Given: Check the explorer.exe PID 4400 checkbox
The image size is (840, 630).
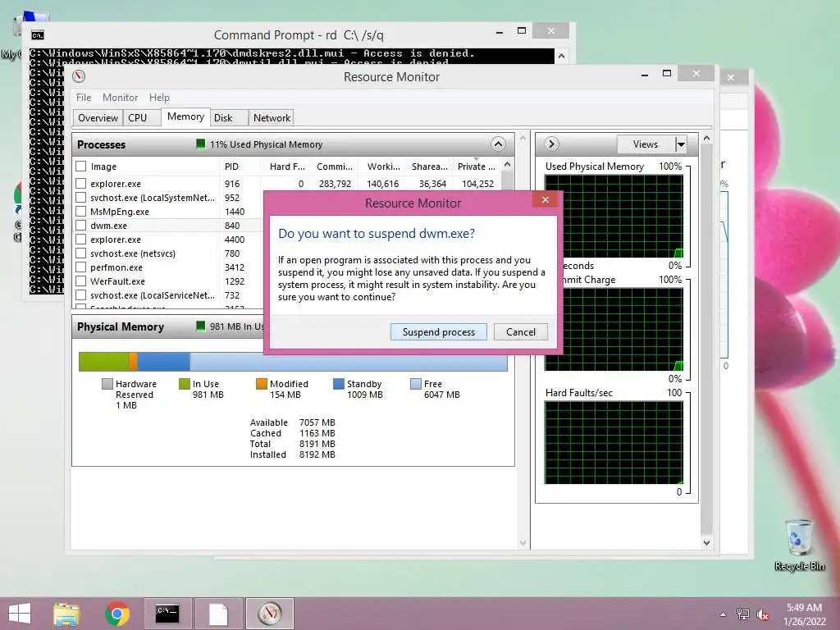Looking at the screenshot, I should pyautogui.click(x=81, y=239).
